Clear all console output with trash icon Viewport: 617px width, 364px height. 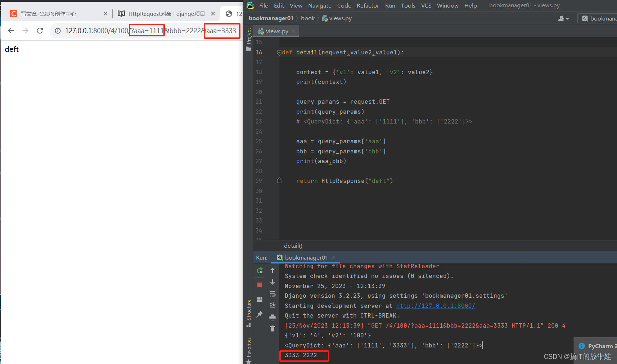click(273, 328)
